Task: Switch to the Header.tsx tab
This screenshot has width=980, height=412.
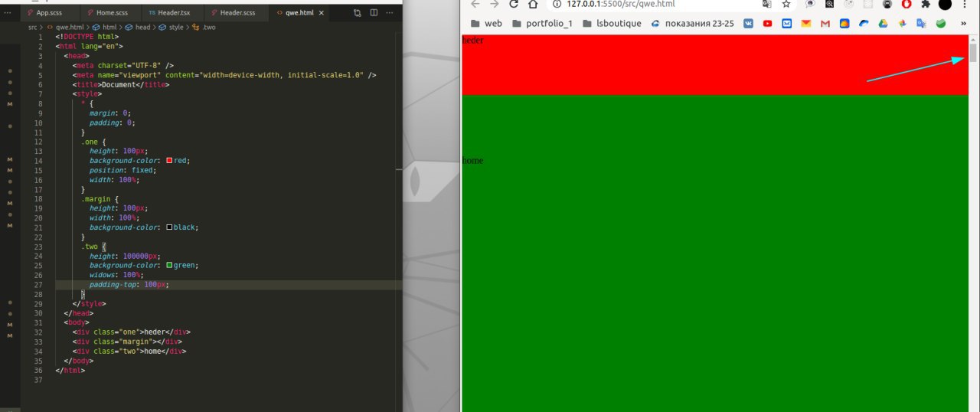Action: 173,13
